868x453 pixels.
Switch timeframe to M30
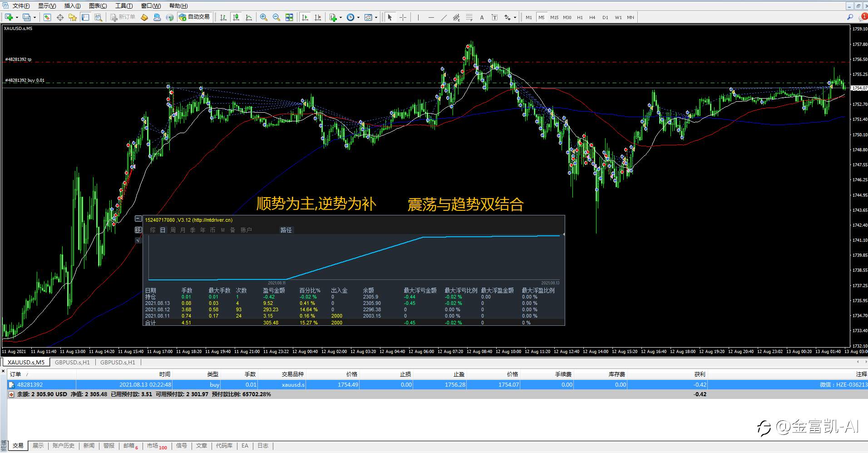click(567, 17)
